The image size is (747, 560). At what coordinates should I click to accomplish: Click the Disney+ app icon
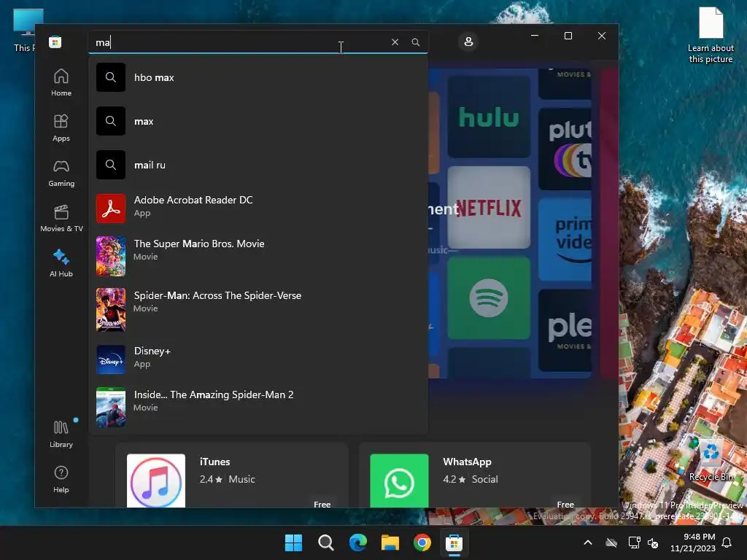111,359
